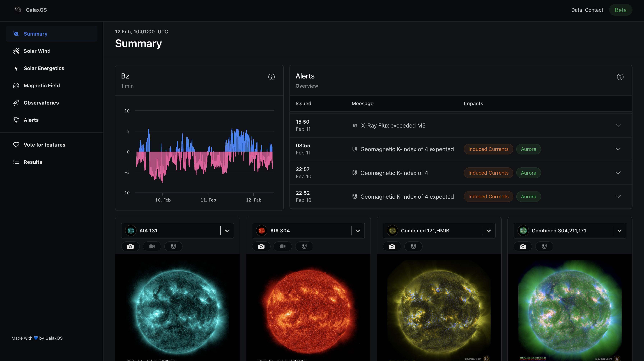
Task: Click Aurora tag in 08:55 row
Action: 528,149
